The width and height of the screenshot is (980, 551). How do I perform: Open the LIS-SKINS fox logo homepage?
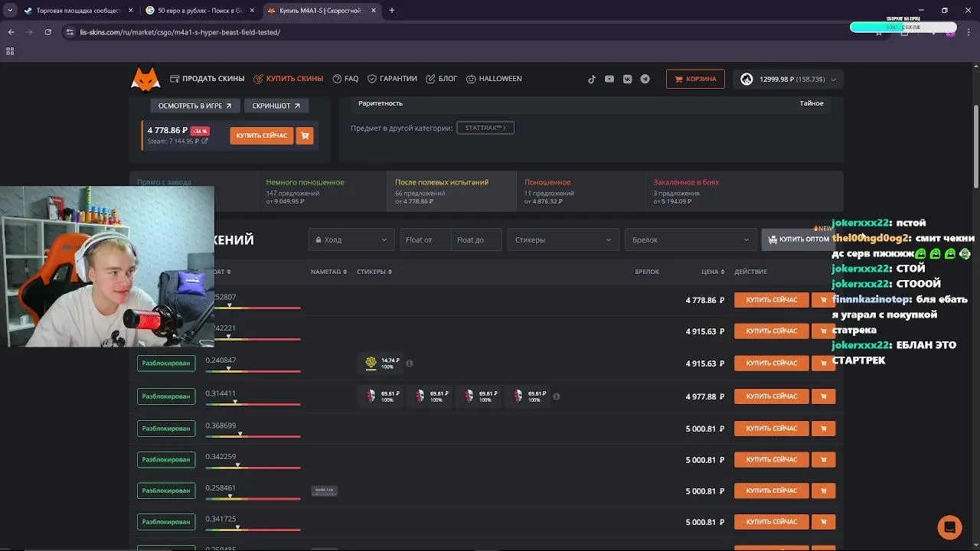[x=145, y=79]
